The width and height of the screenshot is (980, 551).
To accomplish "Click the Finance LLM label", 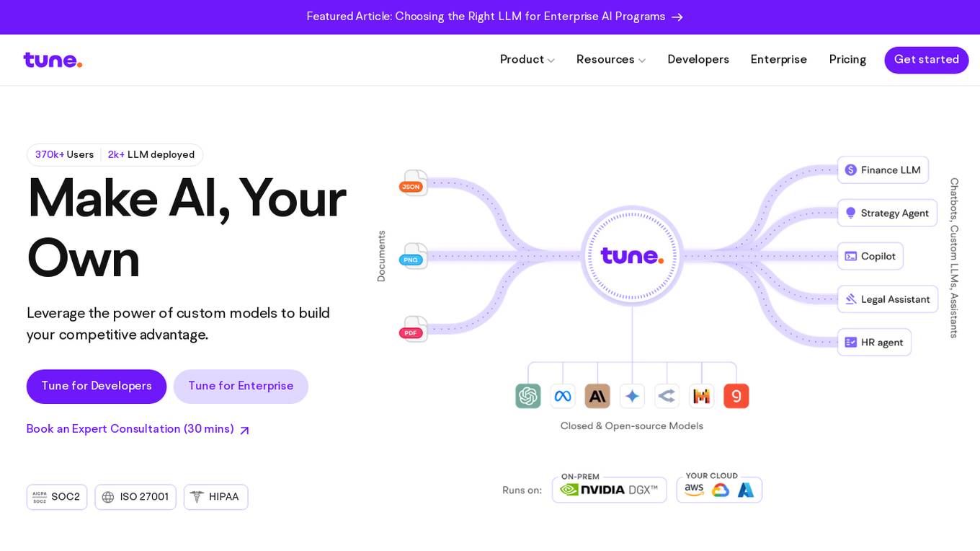I will point(891,170).
